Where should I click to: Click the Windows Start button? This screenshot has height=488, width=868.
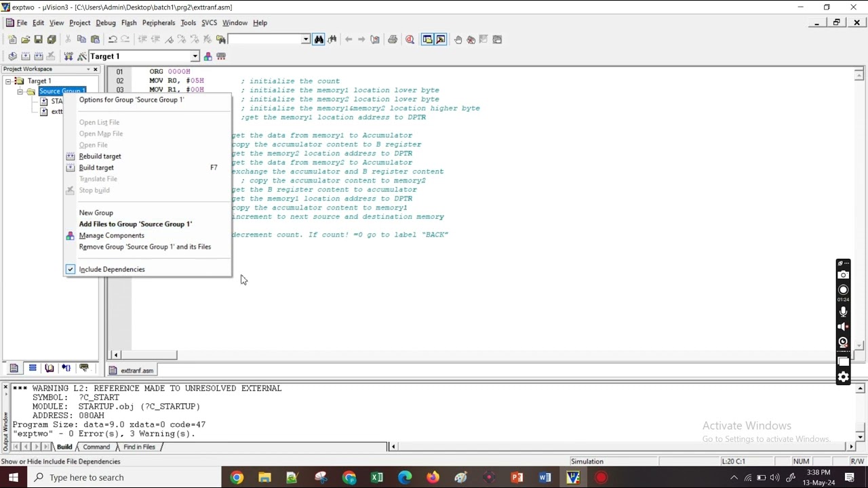tap(14, 477)
